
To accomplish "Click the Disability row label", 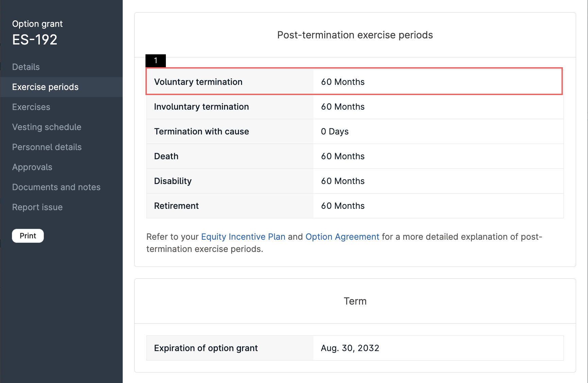I will point(173,181).
